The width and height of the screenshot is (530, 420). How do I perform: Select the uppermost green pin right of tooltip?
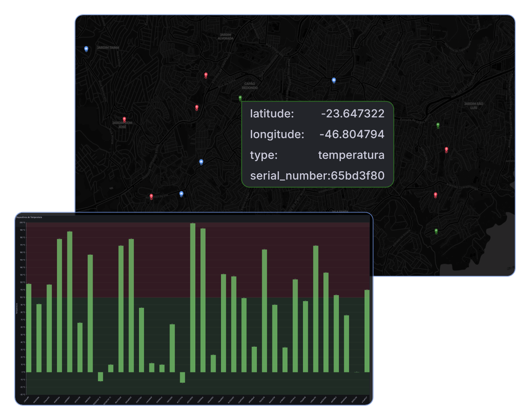438,125
